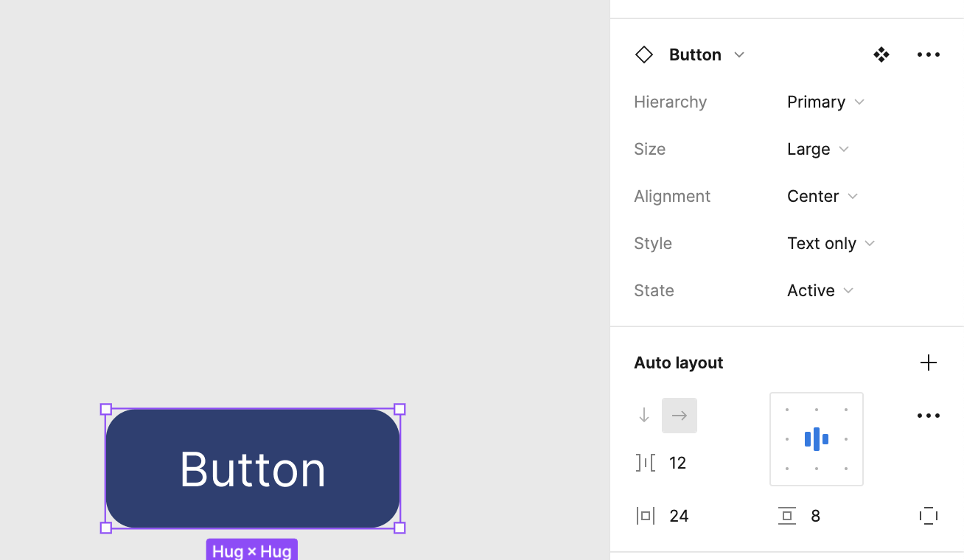Select the Button component on canvas
The width and height of the screenshot is (964, 560).
coord(253,469)
